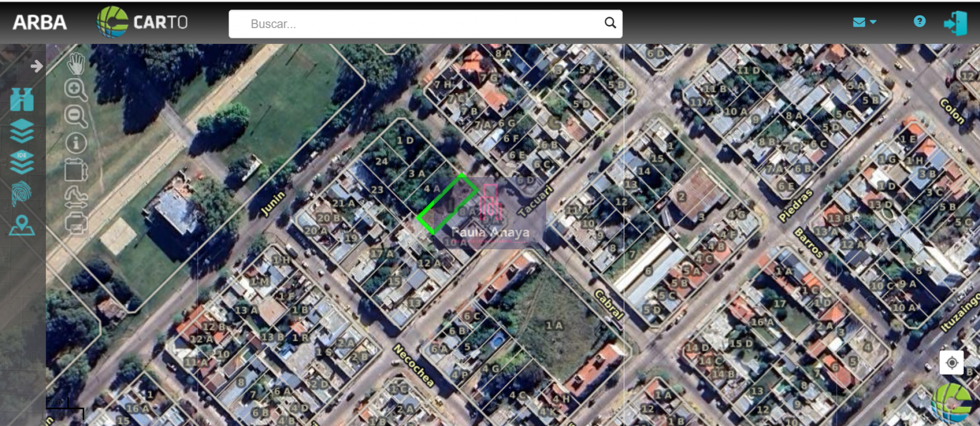Open the binoculars search panel
980x426 pixels.
point(22,99)
